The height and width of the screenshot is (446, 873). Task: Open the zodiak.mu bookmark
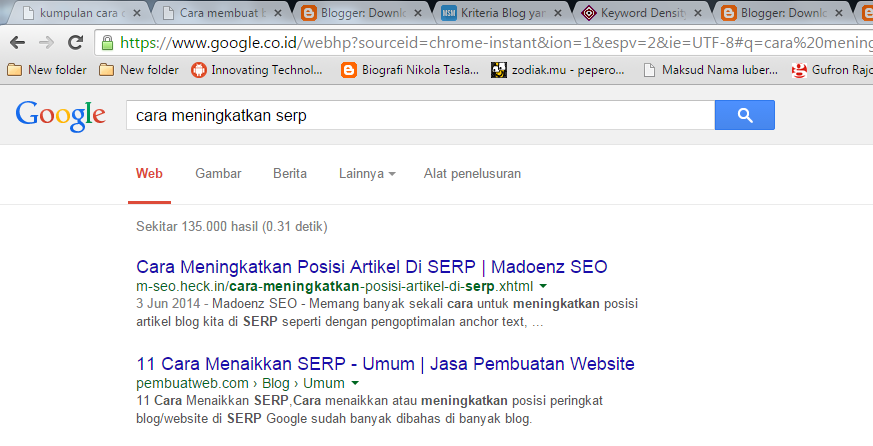[x=558, y=70]
